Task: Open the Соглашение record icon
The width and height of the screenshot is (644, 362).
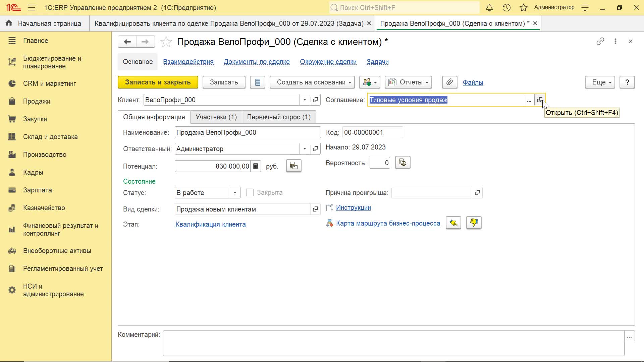Action: pos(540,100)
